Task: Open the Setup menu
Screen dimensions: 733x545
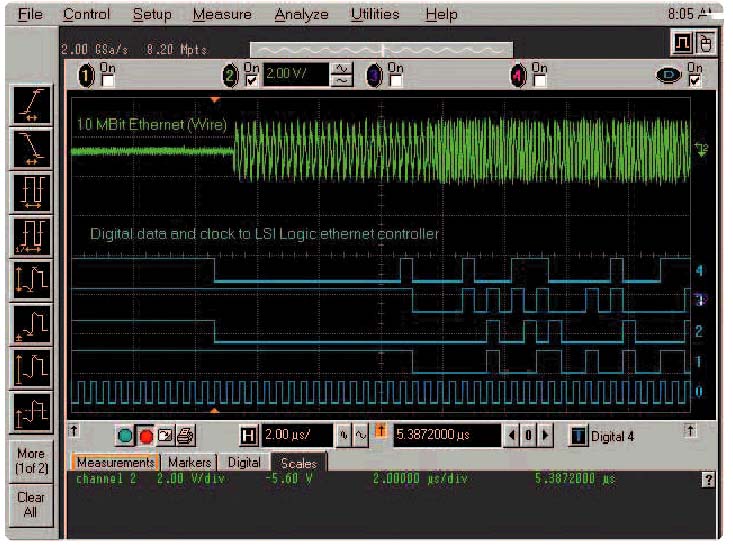Action: point(152,14)
